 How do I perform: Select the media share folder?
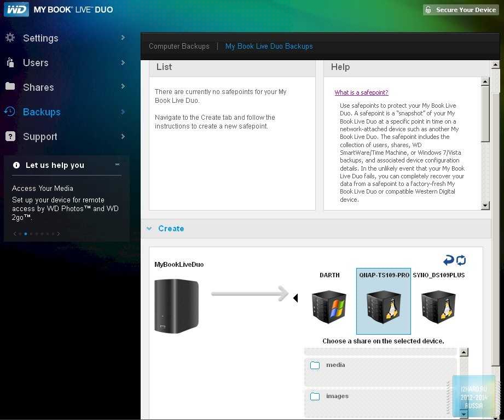coord(335,365)
